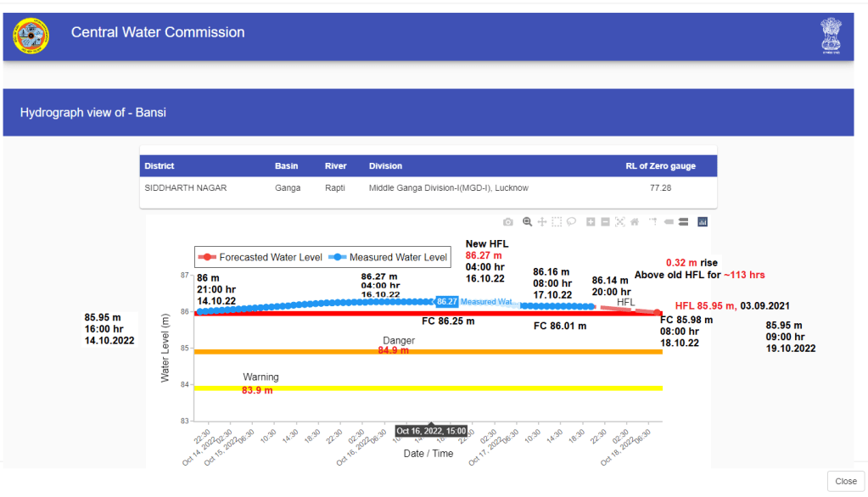Toggle Measured Water Level legend entry
The width and height of the screenshot is (868, 497).
[389, 257]
